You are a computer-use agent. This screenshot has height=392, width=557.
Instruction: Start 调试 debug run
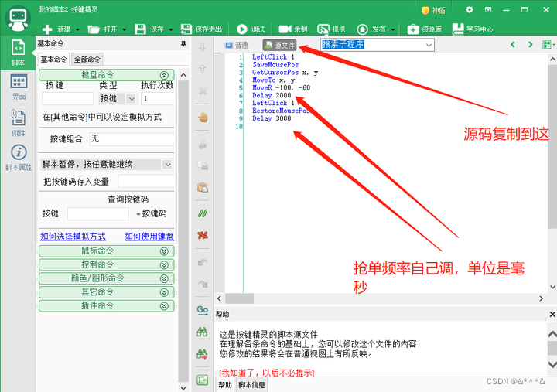tap(251, 29)
